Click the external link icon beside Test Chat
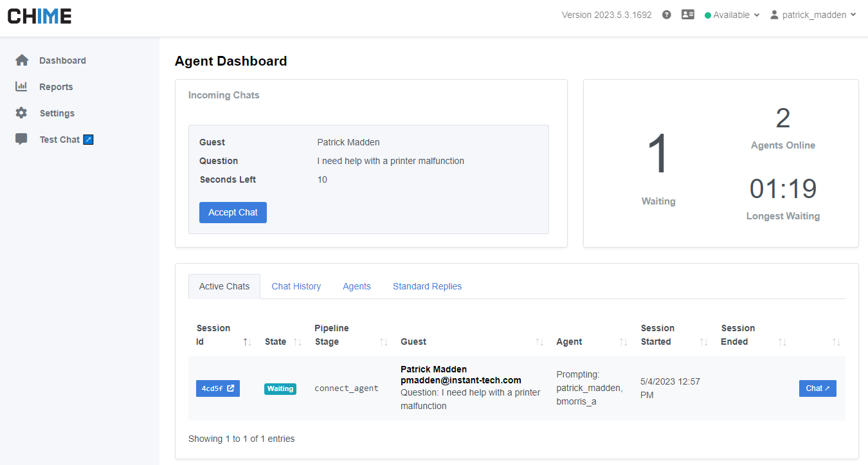This screenshot has height=465, width=868. pos(89,140)
